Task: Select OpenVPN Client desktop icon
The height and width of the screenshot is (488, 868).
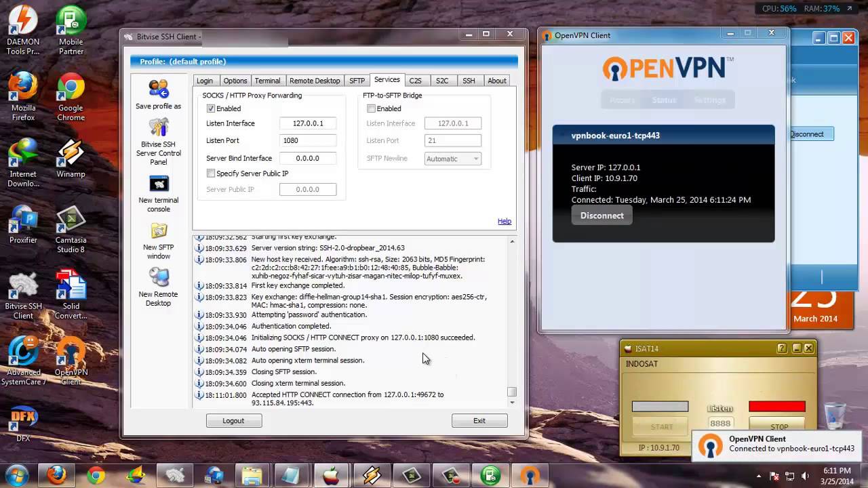Action: (x=71, y=361)
